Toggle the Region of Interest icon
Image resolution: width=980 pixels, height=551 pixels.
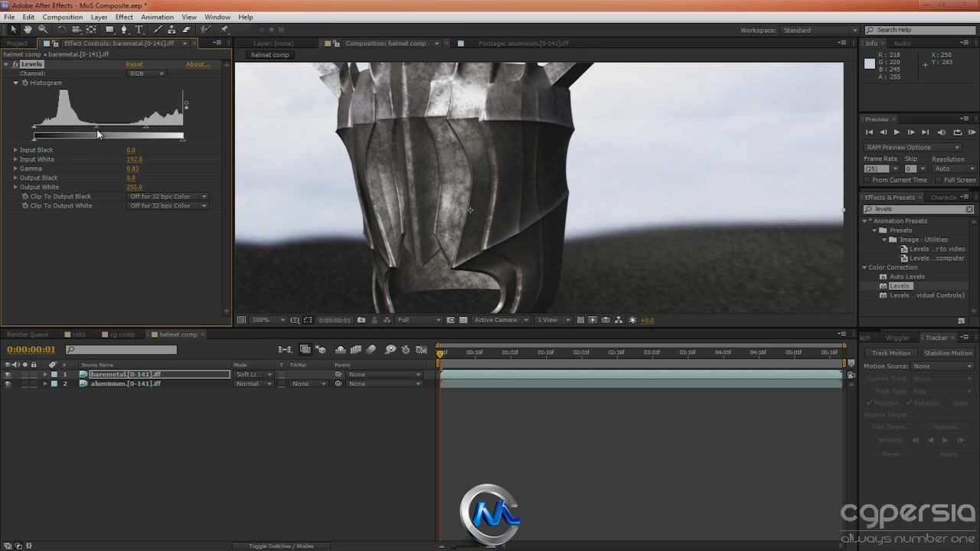[451, 320]
